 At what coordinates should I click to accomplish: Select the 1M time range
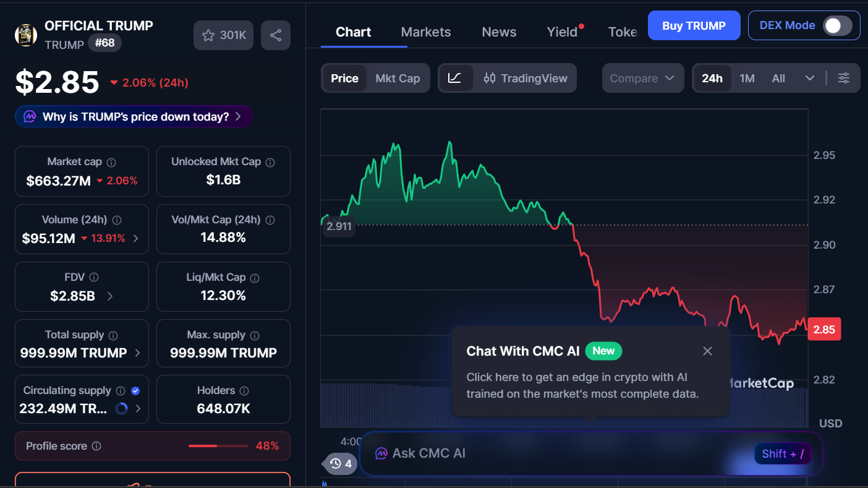pyautogui.click(x=747, y=78)
